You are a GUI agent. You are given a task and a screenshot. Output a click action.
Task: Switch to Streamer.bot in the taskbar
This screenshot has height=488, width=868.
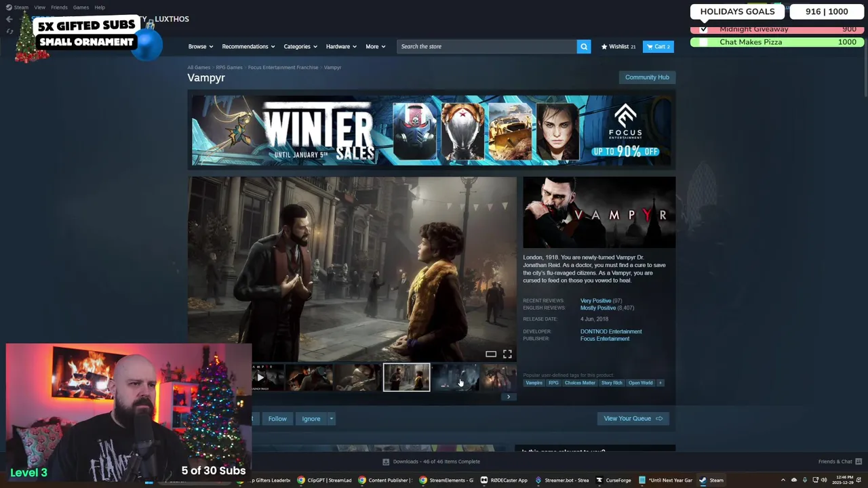562,480
